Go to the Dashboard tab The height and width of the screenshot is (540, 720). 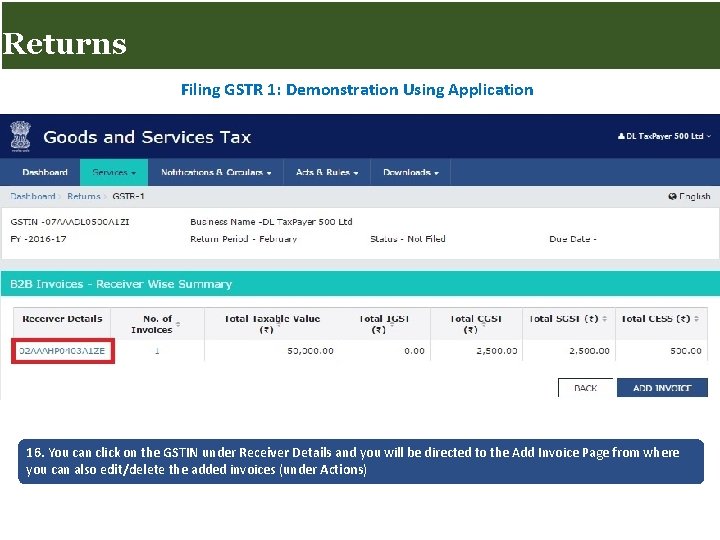click(45, 173)
